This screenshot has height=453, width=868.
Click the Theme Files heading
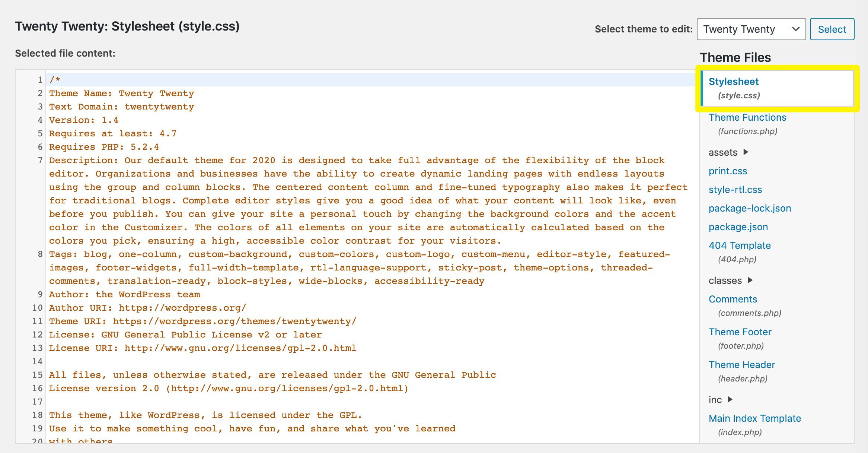[735, 57]
